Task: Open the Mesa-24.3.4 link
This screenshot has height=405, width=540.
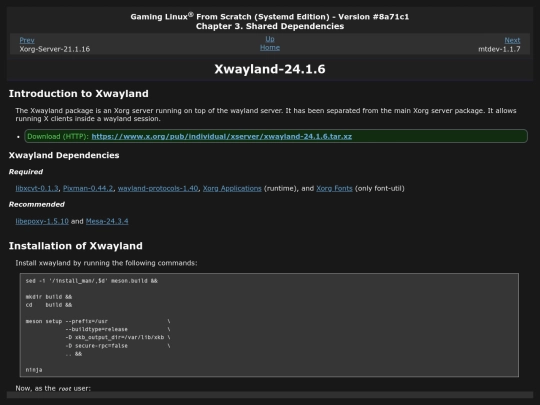Action: [x=107, y=221]
